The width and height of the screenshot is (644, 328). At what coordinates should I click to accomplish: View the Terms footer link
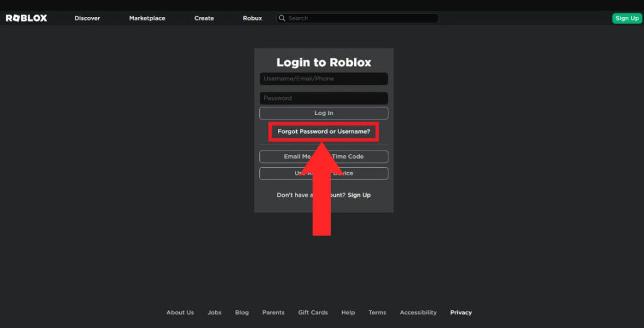pos(377,312)
